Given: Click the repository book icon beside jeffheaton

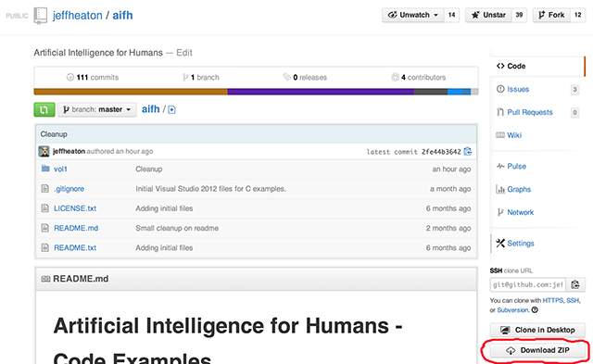Looking at the screenshot, I should coord(40,16).
